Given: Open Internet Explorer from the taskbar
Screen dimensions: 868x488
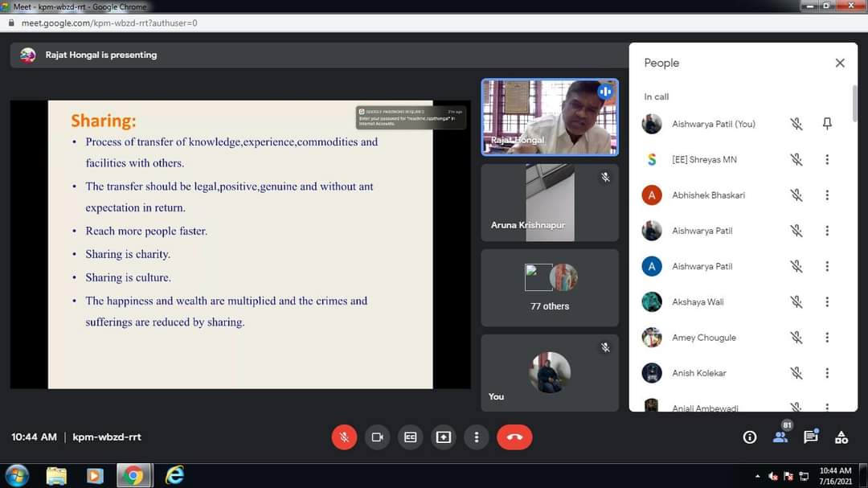Looking at the screenshot, I should 174,475.
